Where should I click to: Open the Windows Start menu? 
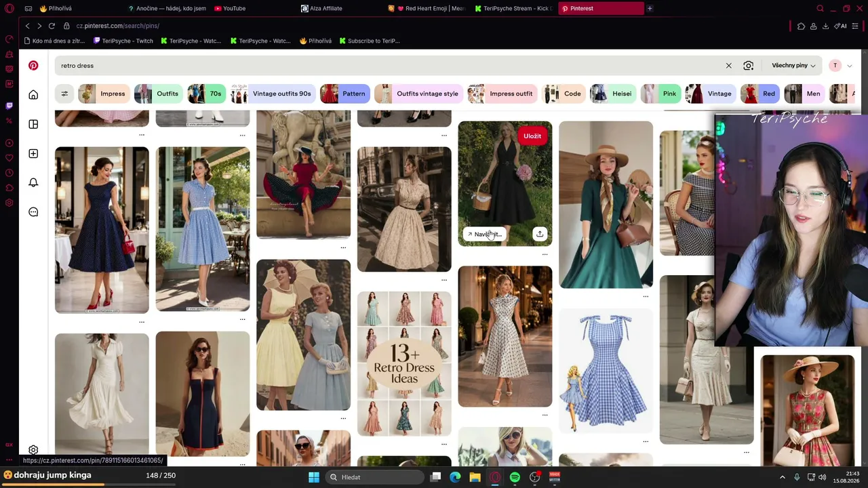[x=314, y=477]
